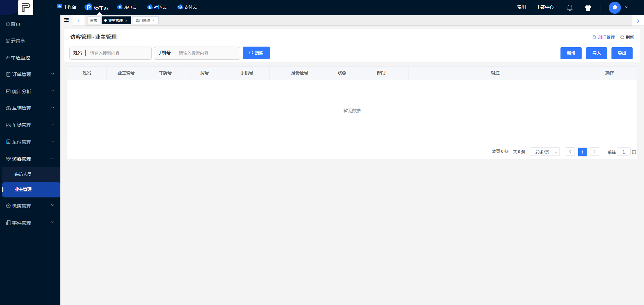Click the user avatar 曹
644x305 pixels.
click(x=615, y=7)
